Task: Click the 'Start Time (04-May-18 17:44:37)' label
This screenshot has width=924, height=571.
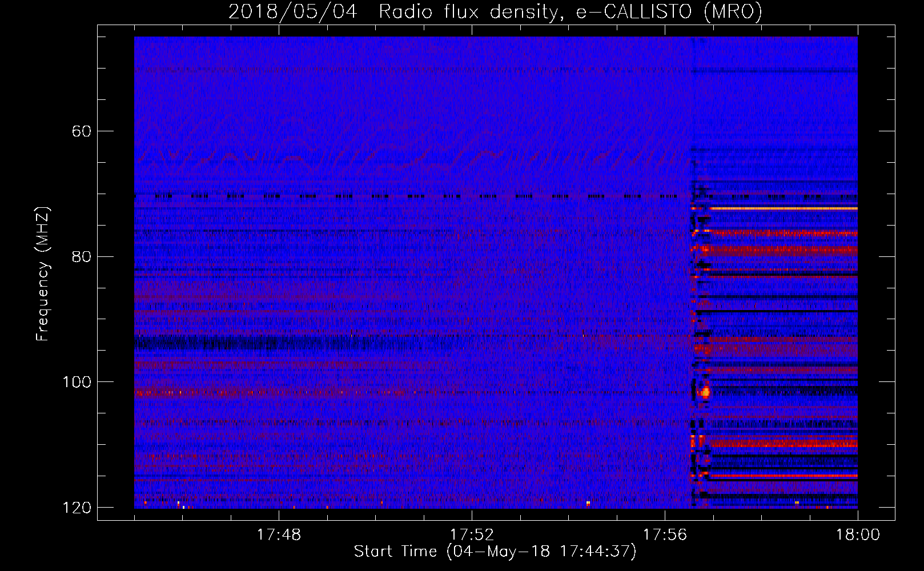Action: pyautogui.click(x=495, y=552)
